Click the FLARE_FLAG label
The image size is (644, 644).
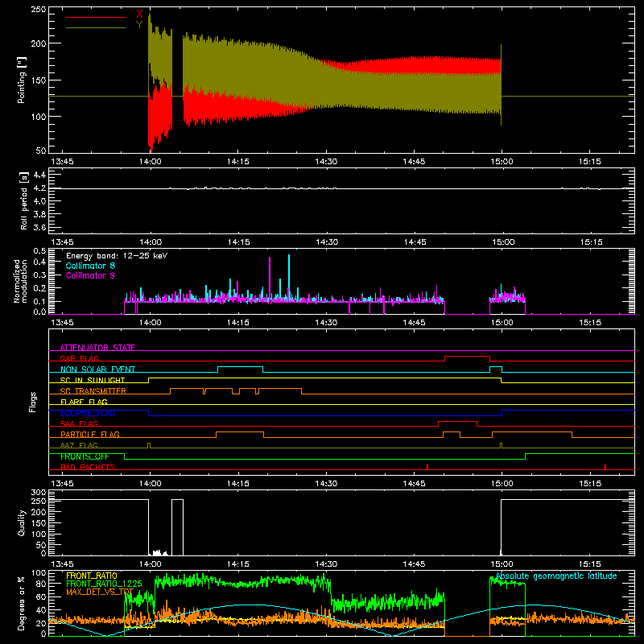[x=84, y=402]
